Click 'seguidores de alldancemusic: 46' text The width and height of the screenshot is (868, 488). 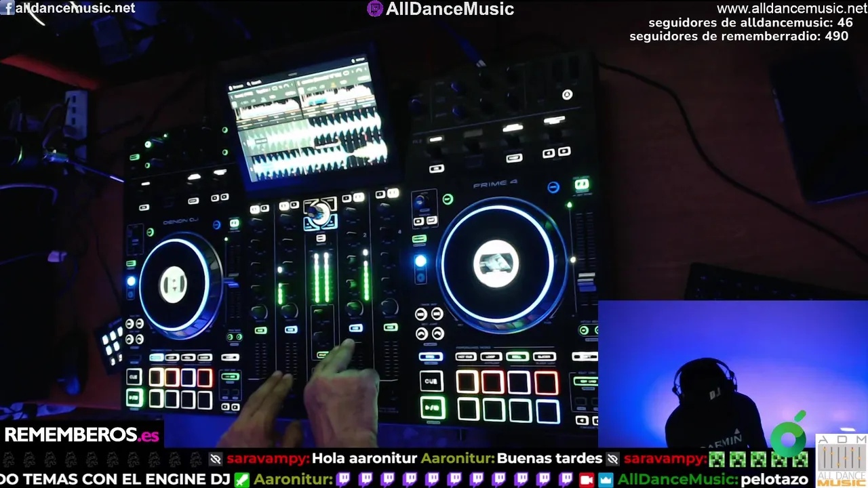click(x=751, y=23)
